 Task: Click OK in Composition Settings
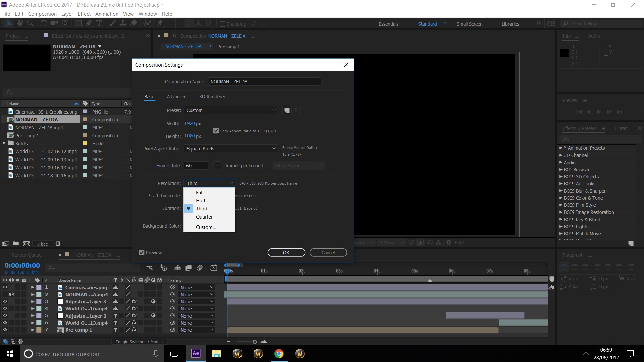(x=286, y=253)
